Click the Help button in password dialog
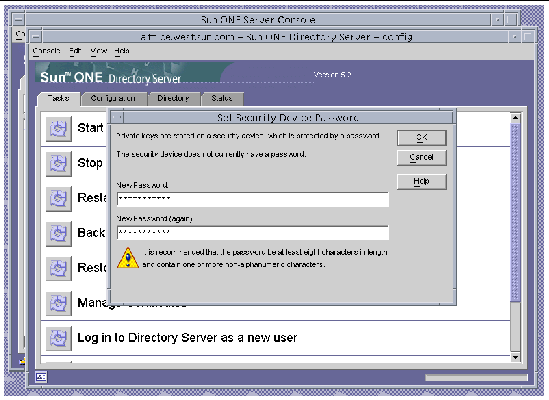This screenshot has width=549, height=400. 422,181
